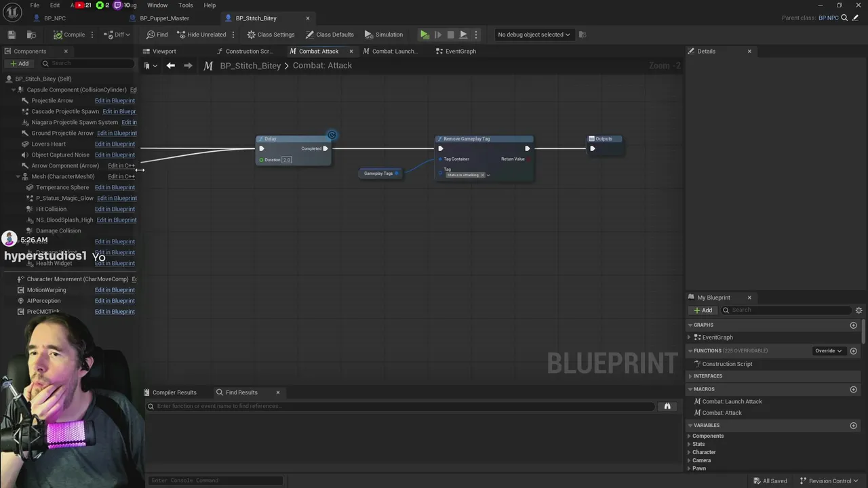Viewport: 868px width, 488px height.
Task: Toggle Hide Unrelated nodes
Action: (201, 35)
